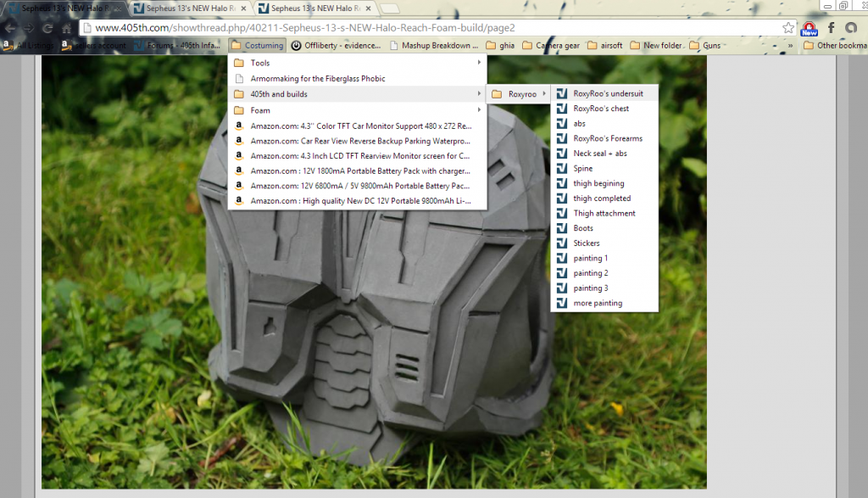Screen dimensions: 868x498
Task: Open a new tab with the new-tab button
Action: click(x=390, y=8)
